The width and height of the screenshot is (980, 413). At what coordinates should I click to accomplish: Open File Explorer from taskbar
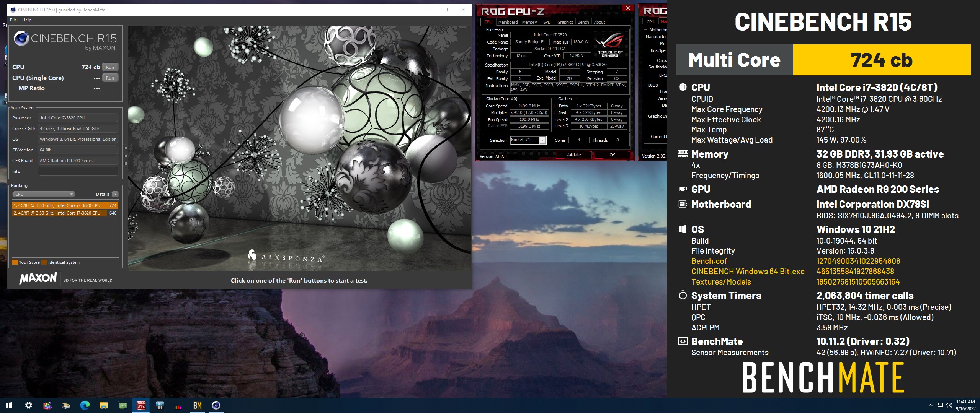pyautogui.click(x=103, y=405)
